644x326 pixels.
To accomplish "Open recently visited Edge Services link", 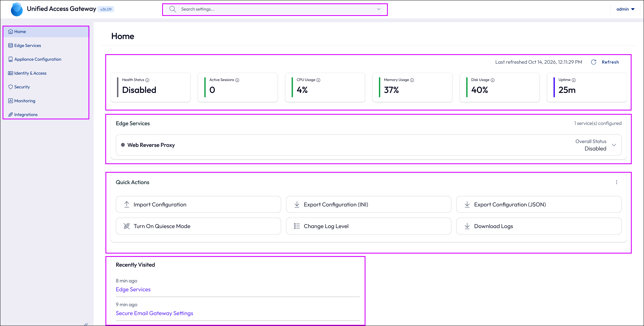I will [133, 290].
